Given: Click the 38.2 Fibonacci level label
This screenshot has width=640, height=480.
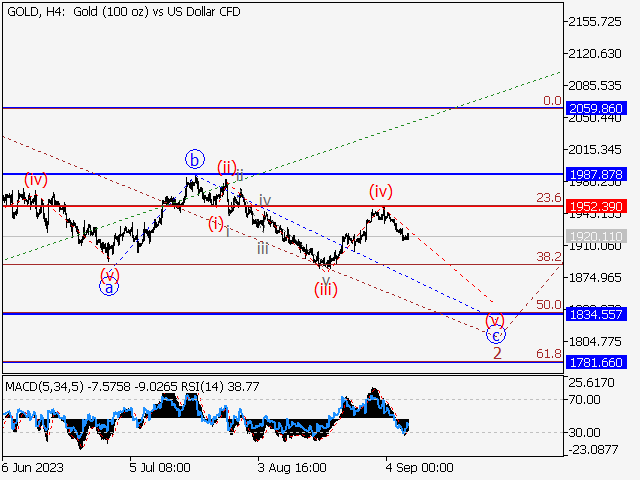Looking at the screenshot, I should click(549, 257).
